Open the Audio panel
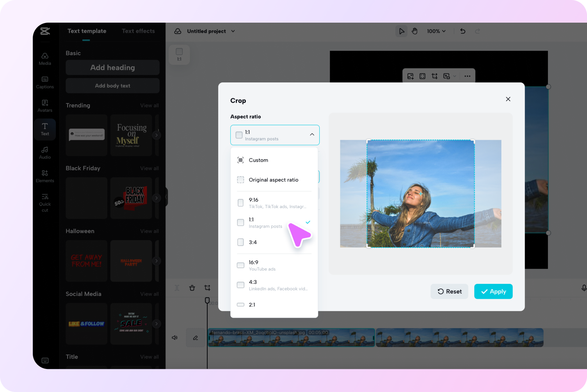The image size is (587, 392). click(45, 153)
